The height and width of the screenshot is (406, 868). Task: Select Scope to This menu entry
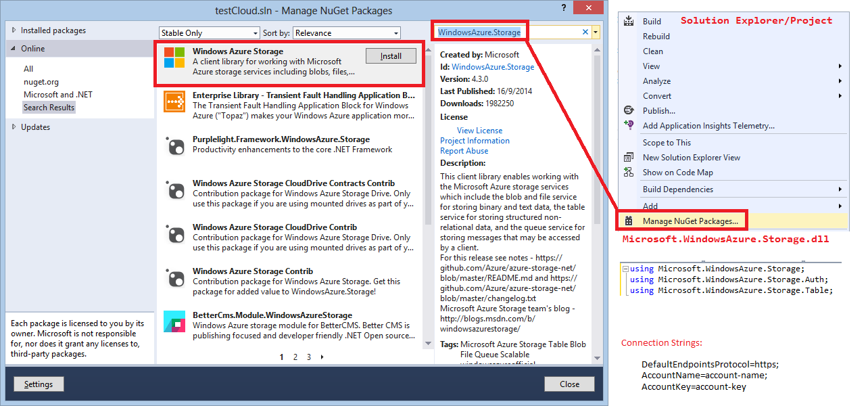[667, 142]
